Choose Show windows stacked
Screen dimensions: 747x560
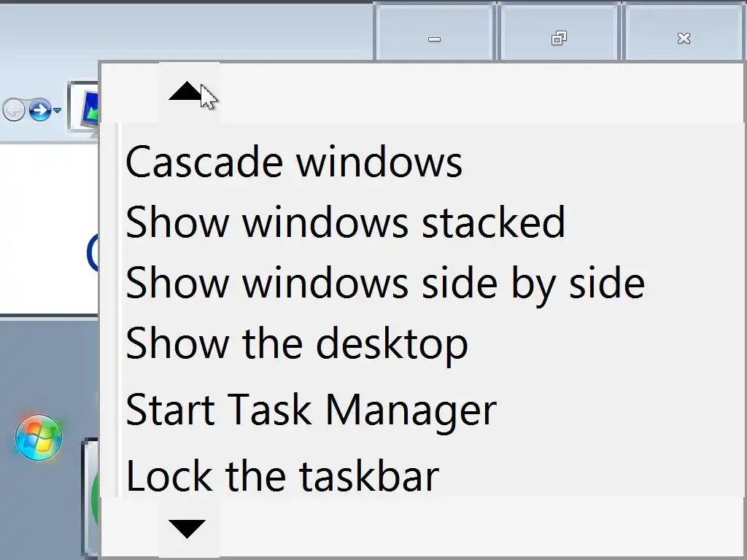(345, 222)
